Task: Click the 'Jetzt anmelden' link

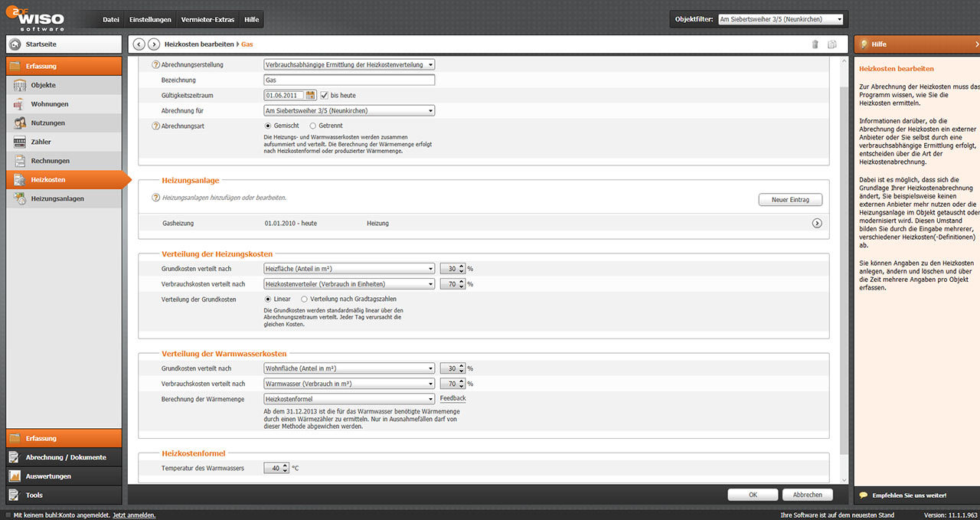Action: click(x=134, y=515)
